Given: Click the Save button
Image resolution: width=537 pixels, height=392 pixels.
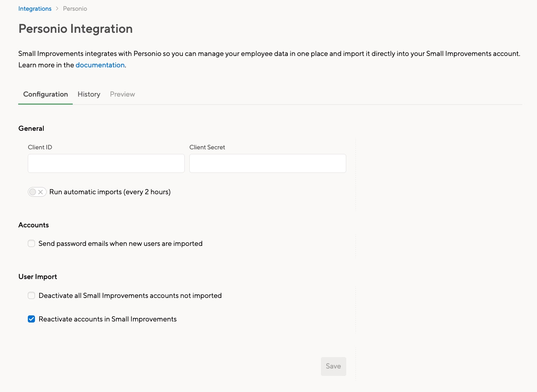Looking at the screenshot, I should click(333, 366).
